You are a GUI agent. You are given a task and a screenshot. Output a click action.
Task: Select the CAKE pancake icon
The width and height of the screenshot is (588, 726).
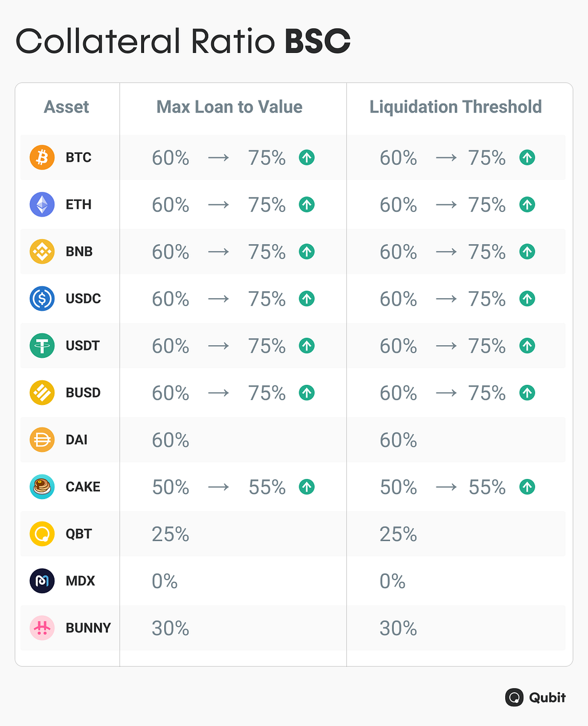42,487
